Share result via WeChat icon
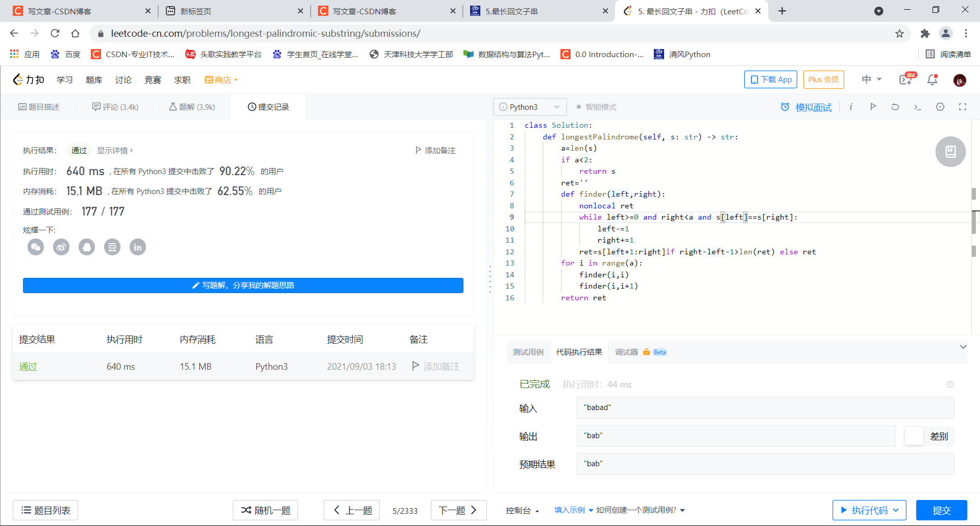The height and width of the screenshot is (526, 980). (x=36, y=247)
